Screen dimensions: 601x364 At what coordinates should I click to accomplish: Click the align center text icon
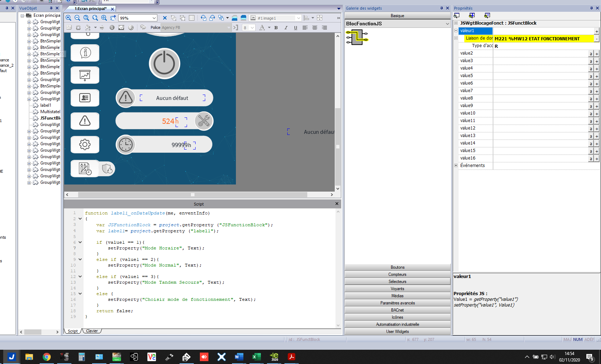click(315, 27)
